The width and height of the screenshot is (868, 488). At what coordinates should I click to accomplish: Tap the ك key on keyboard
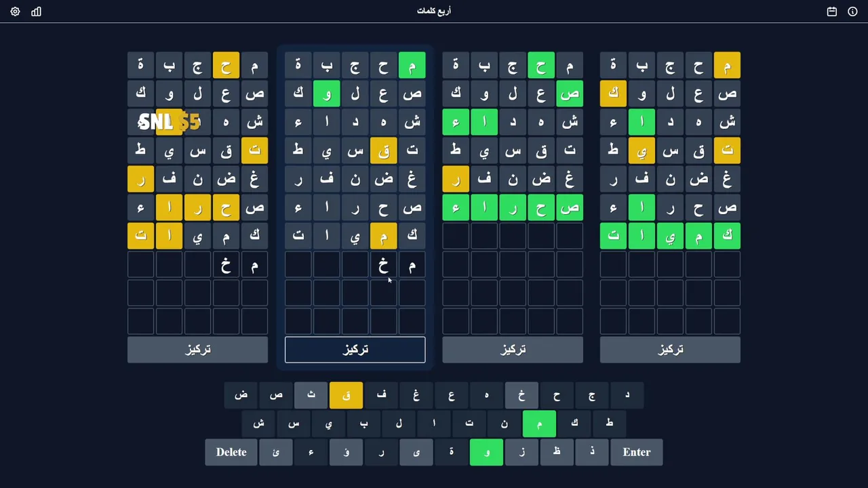coord(574,424)
